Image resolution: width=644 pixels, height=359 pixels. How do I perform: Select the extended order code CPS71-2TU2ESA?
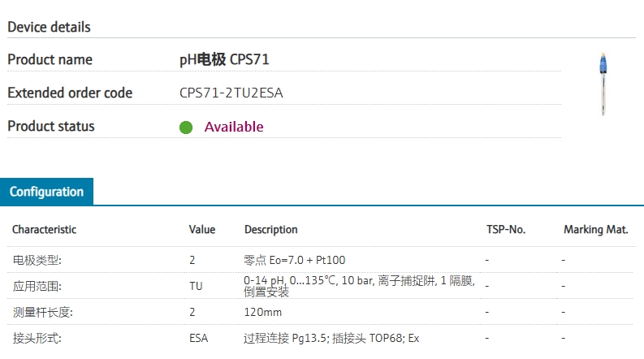[x=231, y=93]
